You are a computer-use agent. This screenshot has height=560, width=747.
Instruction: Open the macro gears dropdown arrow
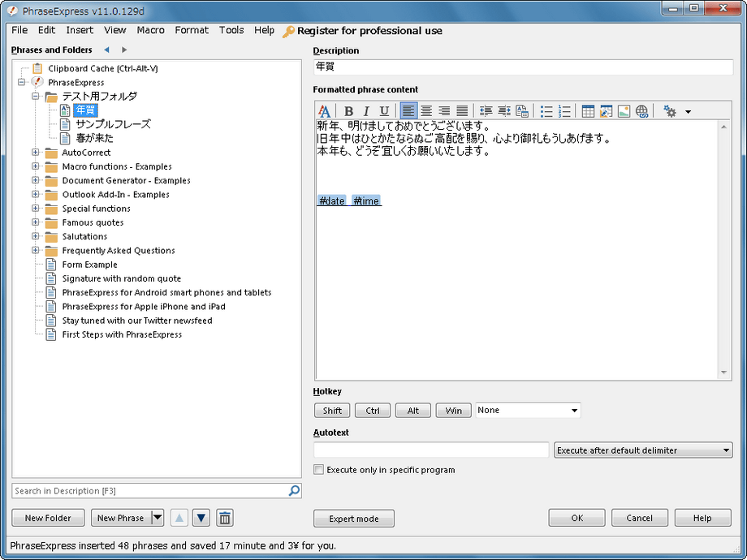688,112
